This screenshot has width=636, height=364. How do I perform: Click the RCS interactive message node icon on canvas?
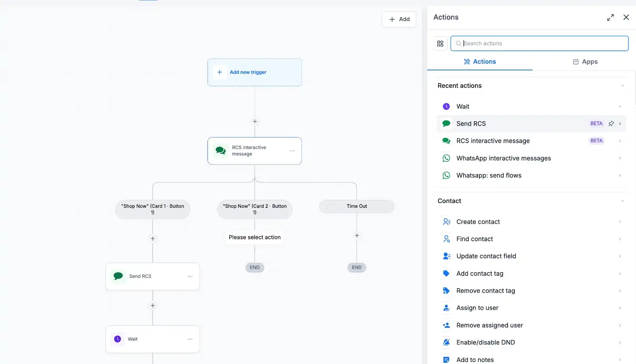[x=221, y=151]
